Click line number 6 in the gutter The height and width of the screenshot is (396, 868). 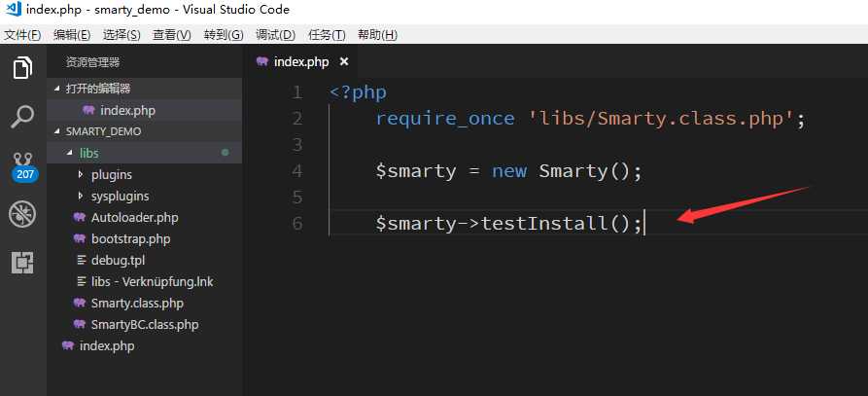[x=297, y=224]
